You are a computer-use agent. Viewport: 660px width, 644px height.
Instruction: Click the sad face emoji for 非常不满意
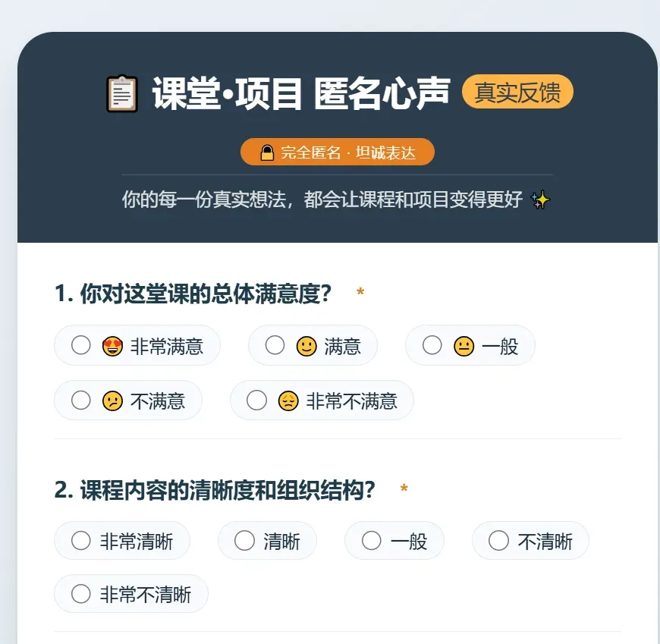click(288, 401)
